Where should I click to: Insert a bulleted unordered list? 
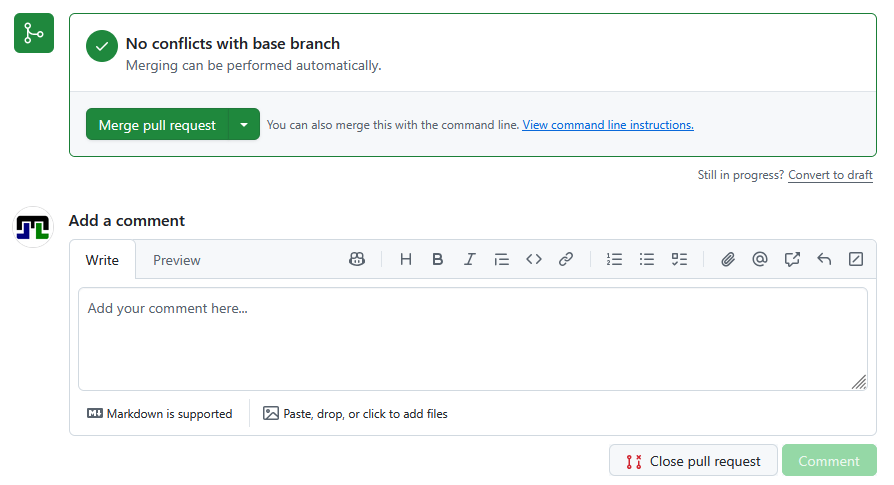click(647, 259)
